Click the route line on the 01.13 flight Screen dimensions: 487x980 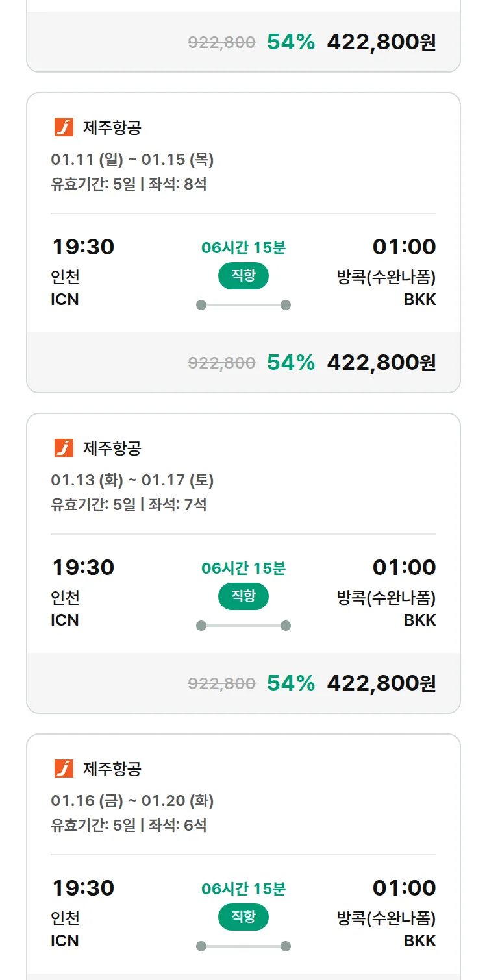pyautogui.click(x=243, y=626)
